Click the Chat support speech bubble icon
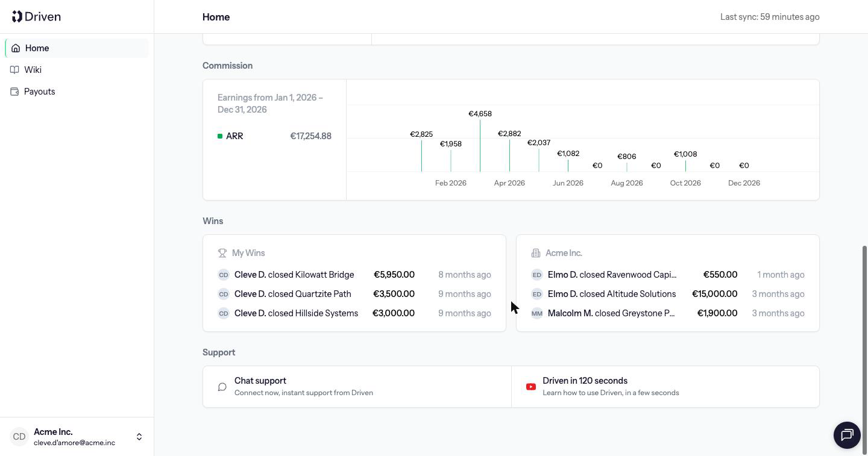 point(222,387)
